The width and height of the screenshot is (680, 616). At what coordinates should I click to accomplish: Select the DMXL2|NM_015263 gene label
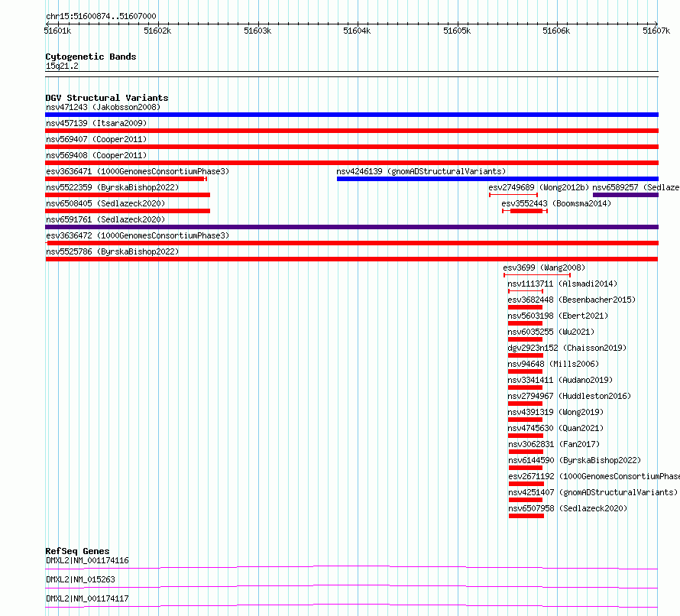point(80,579)
